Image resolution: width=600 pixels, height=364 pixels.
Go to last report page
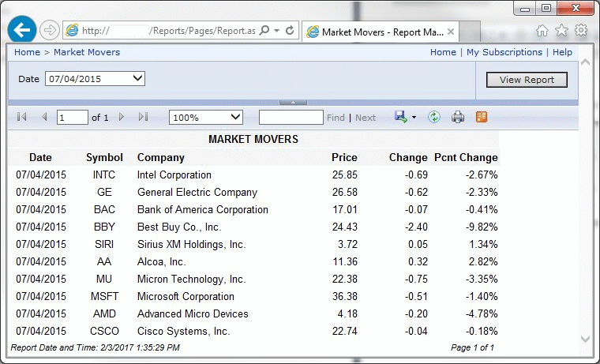tap(143, 117)
